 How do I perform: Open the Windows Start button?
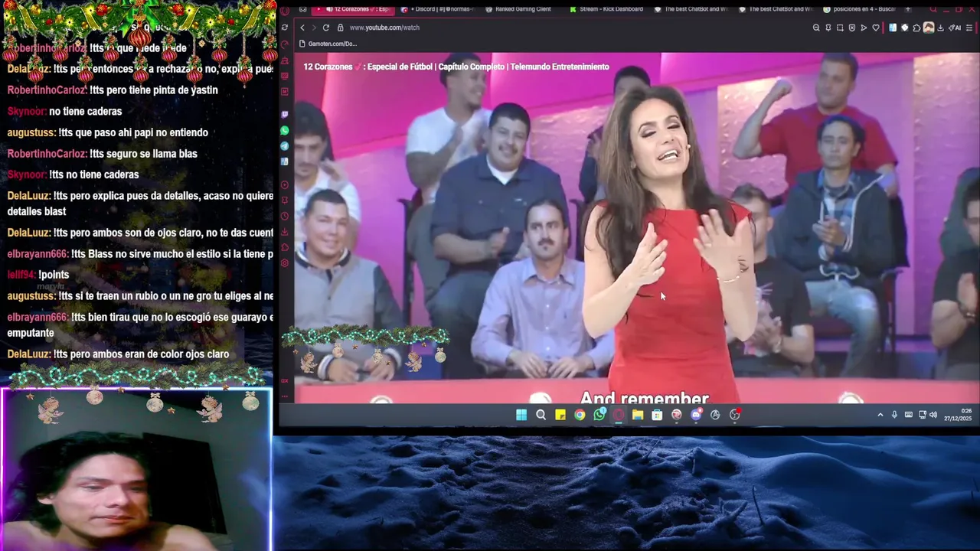point(521,415)
